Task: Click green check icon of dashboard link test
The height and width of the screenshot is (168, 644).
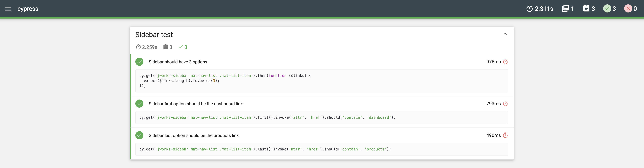Action: (x=139, y=104)
